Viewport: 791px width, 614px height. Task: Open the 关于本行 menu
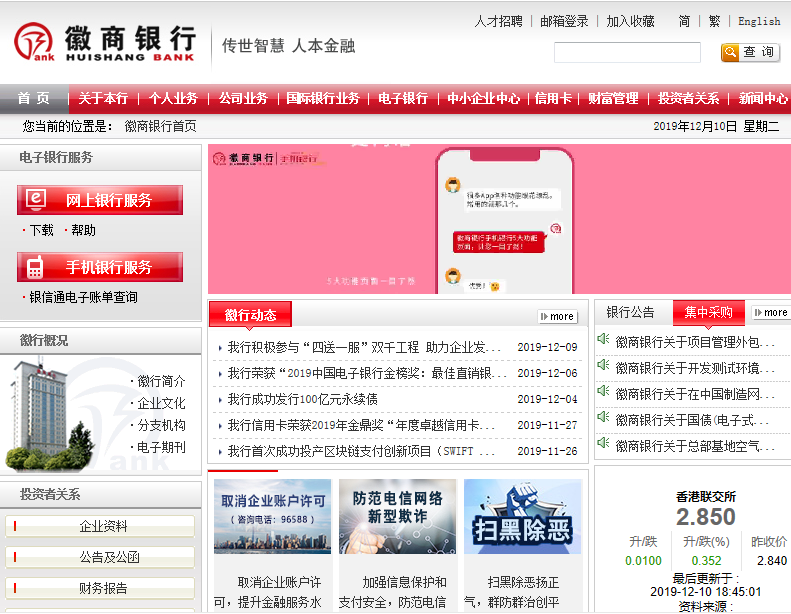pos(103,98)
